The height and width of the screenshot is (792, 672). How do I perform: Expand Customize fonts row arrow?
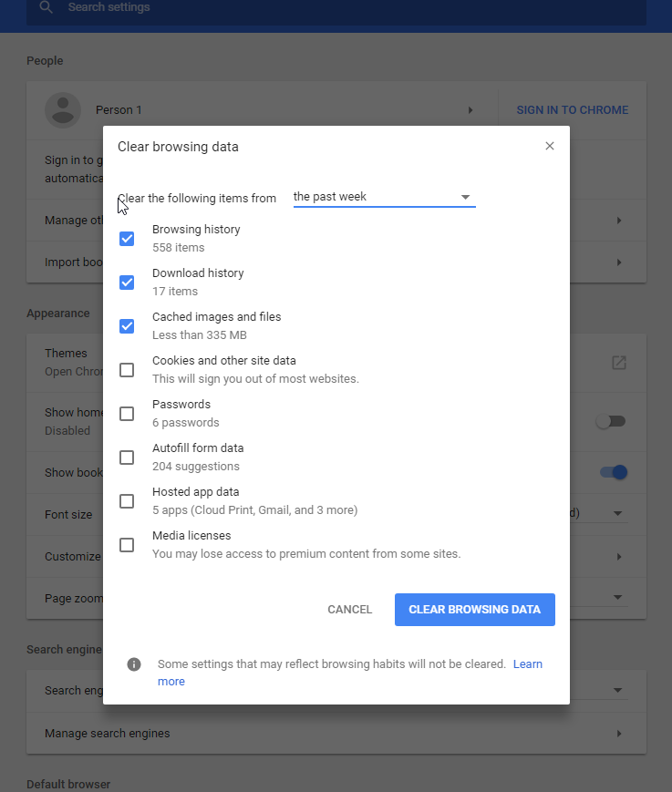click(x=619, y=557)
